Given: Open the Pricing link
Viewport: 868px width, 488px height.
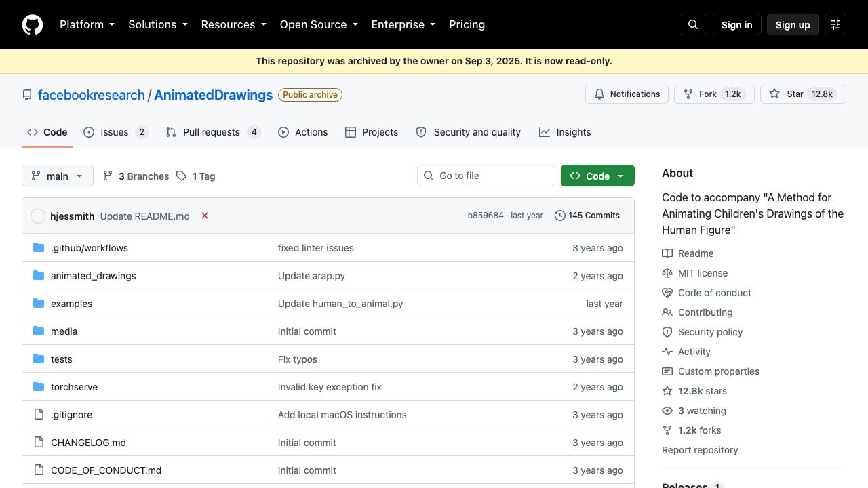Looking at the screenshot, I should (467, 24).
